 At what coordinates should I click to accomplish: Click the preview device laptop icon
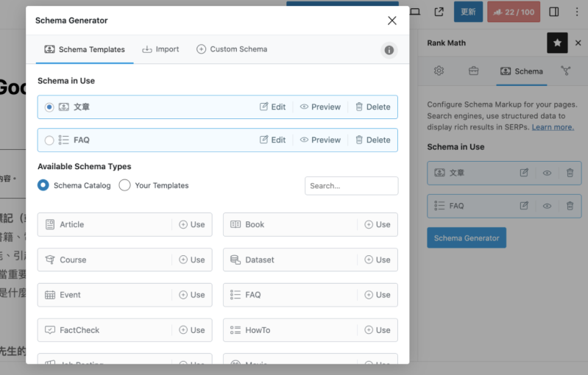[415, 12]
